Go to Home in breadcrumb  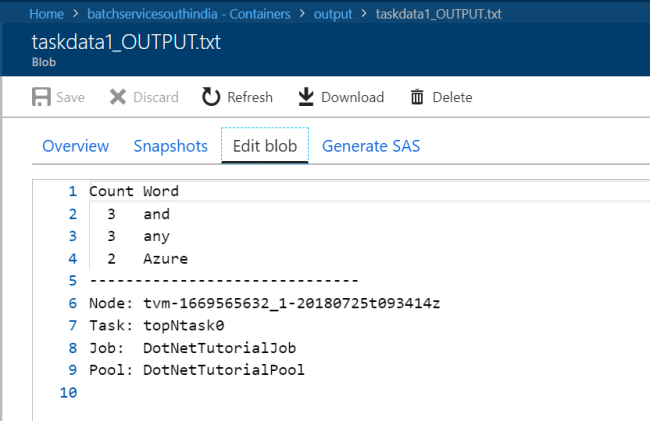point(47,14)
